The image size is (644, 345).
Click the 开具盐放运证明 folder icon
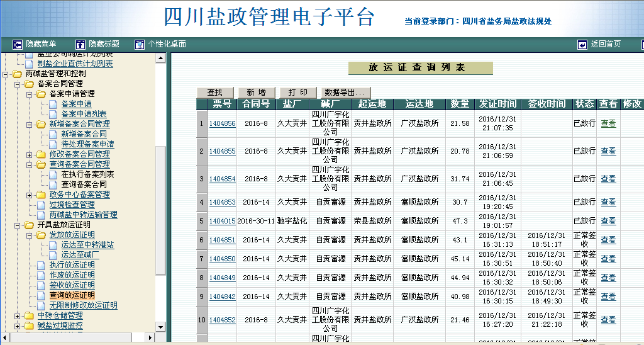tap(29, 225)
